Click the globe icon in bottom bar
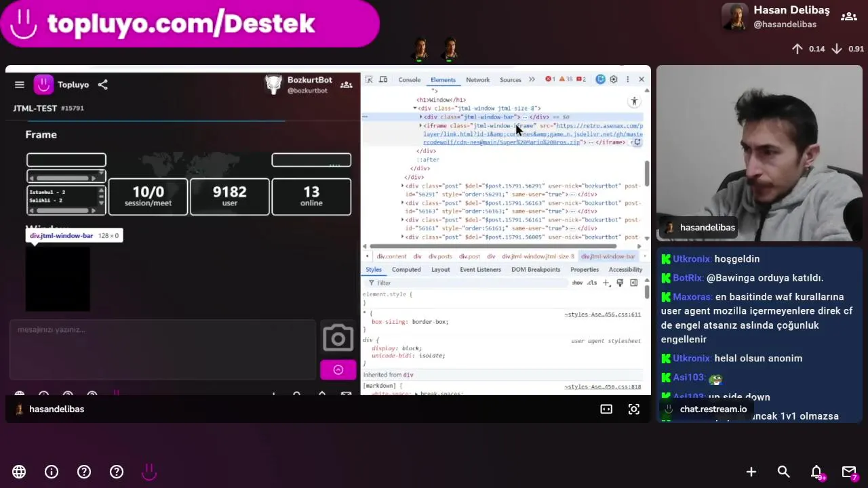The width and height of the screenshot is (868, 488). pyautogui.click(x=19, y=472)
